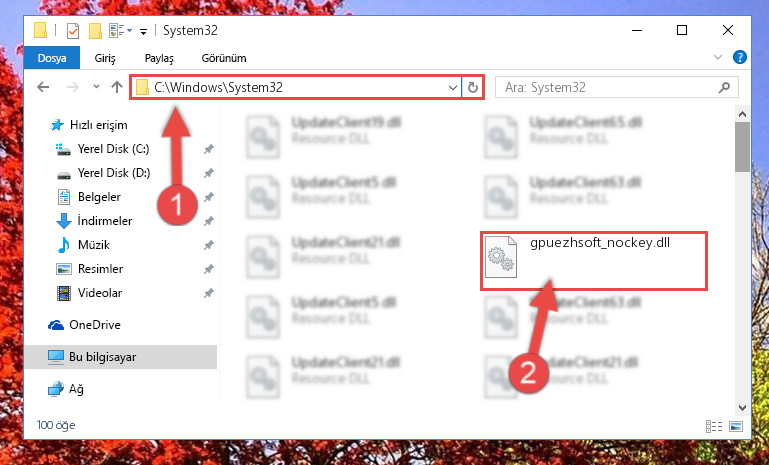Viewport: 769px width, 465px height.
Task: Select İndirmeler in quick access
Action: tap(105, 221)
